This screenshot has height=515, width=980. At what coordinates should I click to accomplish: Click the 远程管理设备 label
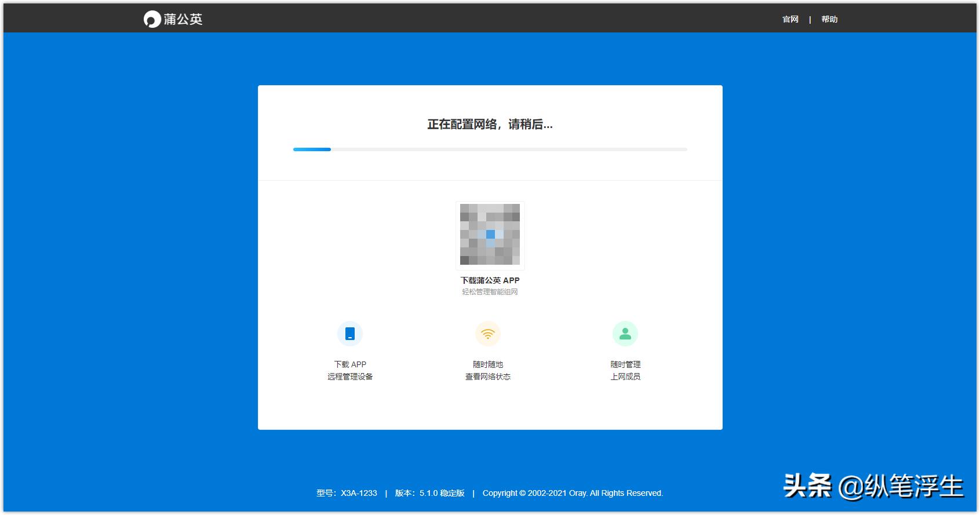tap(350, 377)
